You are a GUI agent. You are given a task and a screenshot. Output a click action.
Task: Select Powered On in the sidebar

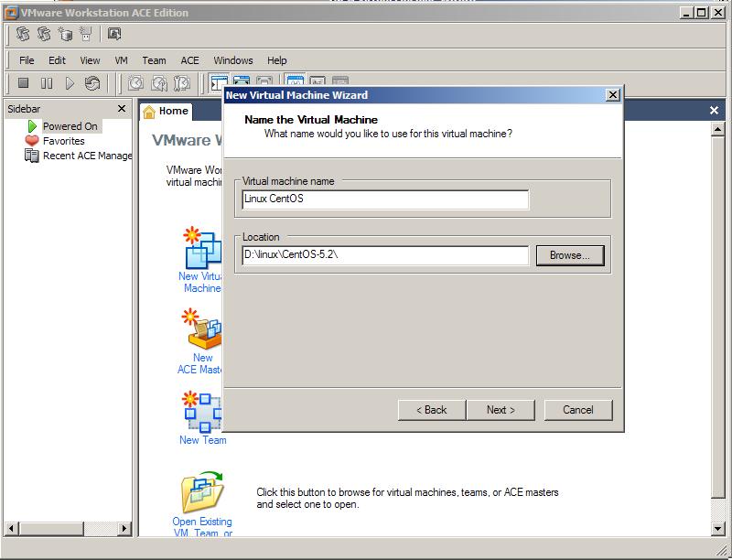point(70,126)
